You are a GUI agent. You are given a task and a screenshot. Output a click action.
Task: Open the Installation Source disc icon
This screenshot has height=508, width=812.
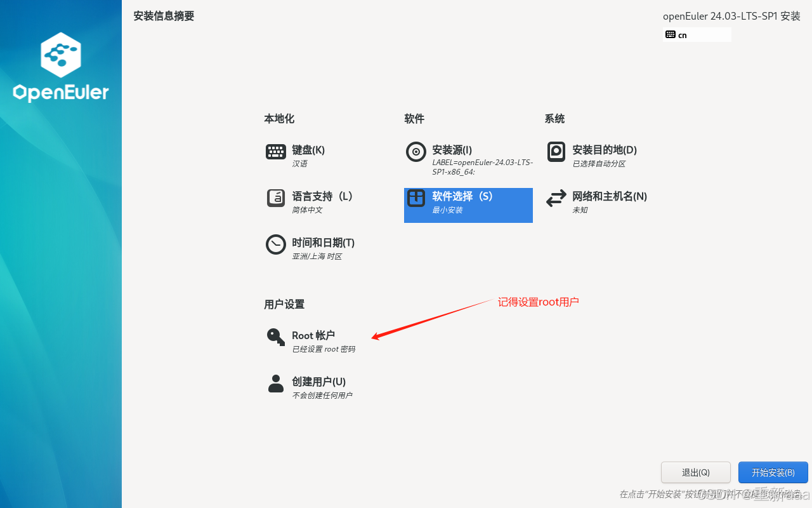coord(416,152)
